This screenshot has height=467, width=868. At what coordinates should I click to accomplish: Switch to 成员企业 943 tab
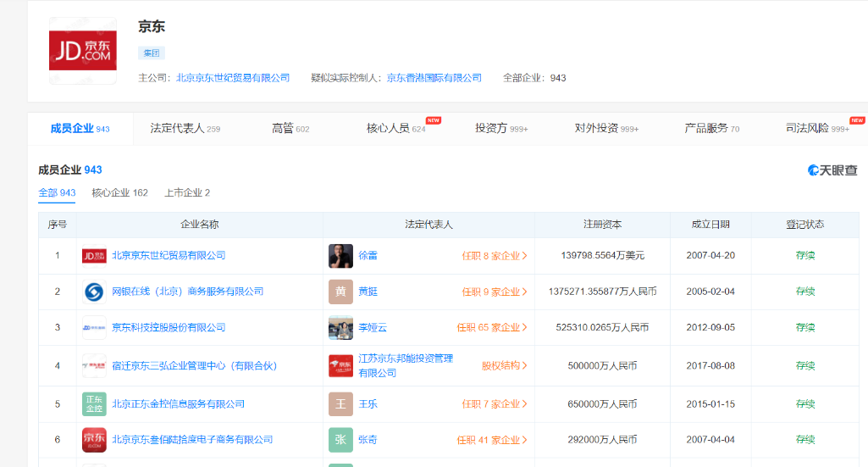[80, 129]
